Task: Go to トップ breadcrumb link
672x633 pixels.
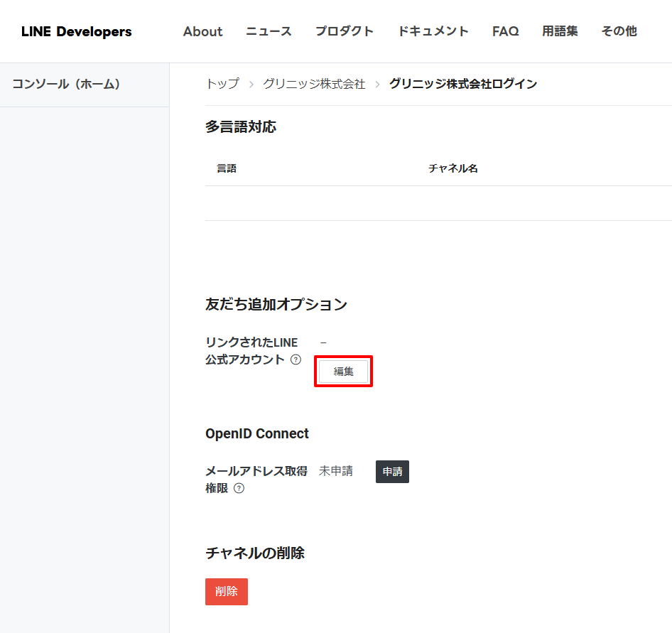Action: [222, 84]
